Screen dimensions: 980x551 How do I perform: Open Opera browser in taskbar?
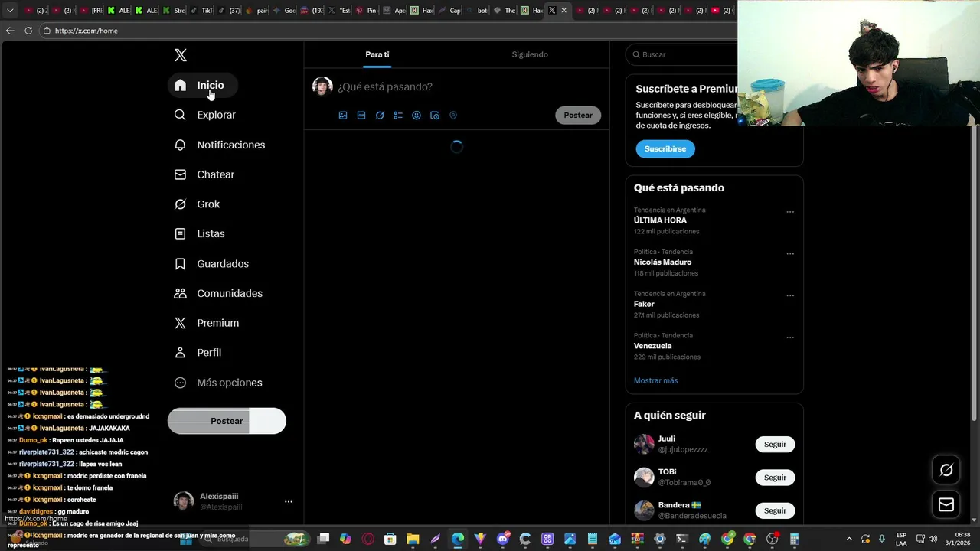[368, 539]
